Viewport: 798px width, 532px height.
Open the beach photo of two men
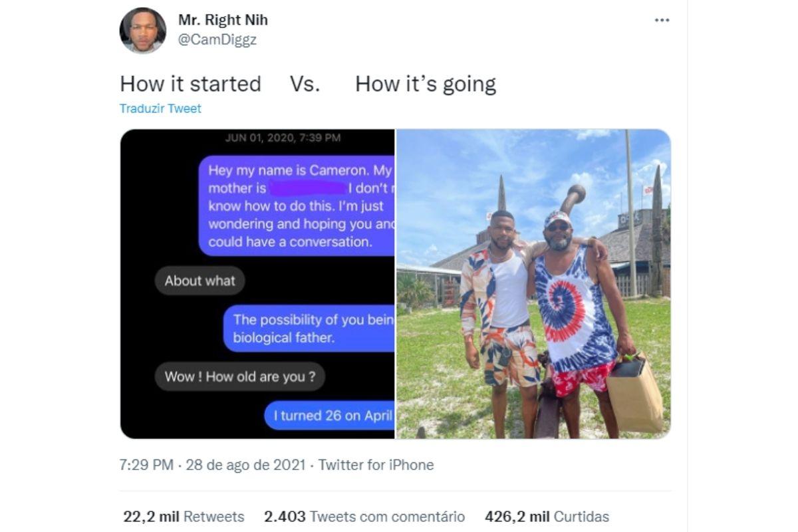(x=533, y=284)
